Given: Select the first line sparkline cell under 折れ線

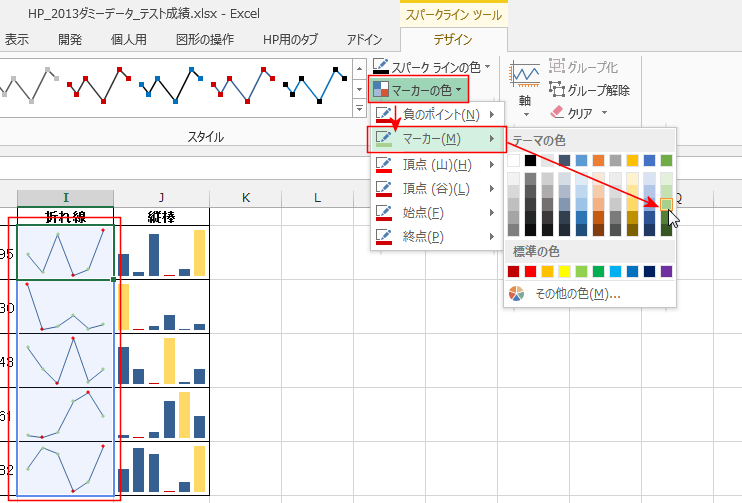Looking at the screenshot, I should [x=65, y=252].
